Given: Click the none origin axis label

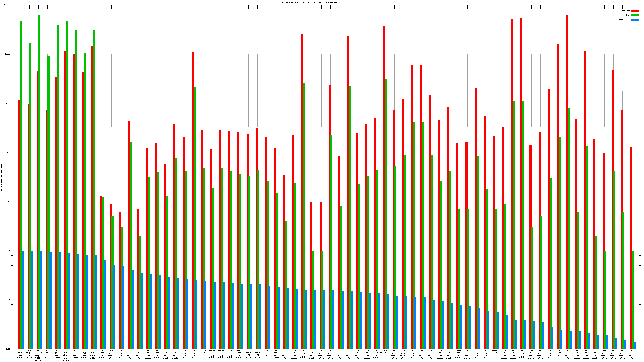Looking at the screenshot, I should 385,352.
